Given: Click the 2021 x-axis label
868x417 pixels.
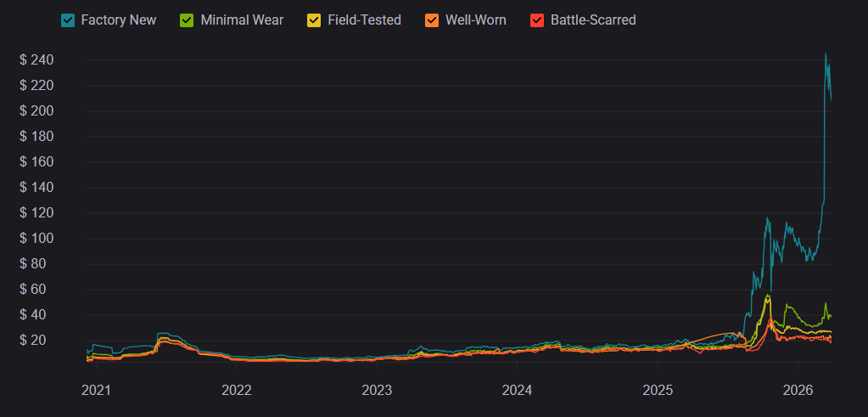Looking at the screenshot, I should pos(96,391).
